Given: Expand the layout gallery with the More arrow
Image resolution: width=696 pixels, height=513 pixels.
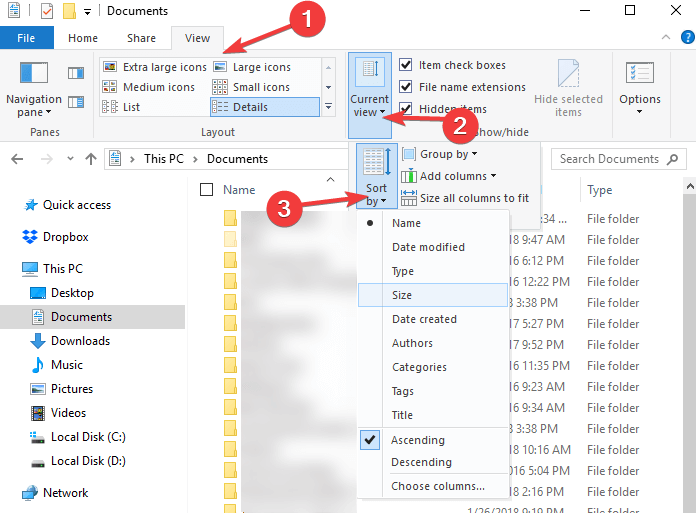Looking at the screenshot, I should [328, 107].
